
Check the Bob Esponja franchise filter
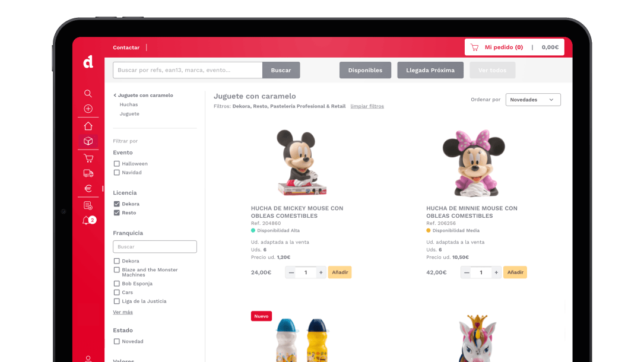pyautogui.click(x=117, y=284)
